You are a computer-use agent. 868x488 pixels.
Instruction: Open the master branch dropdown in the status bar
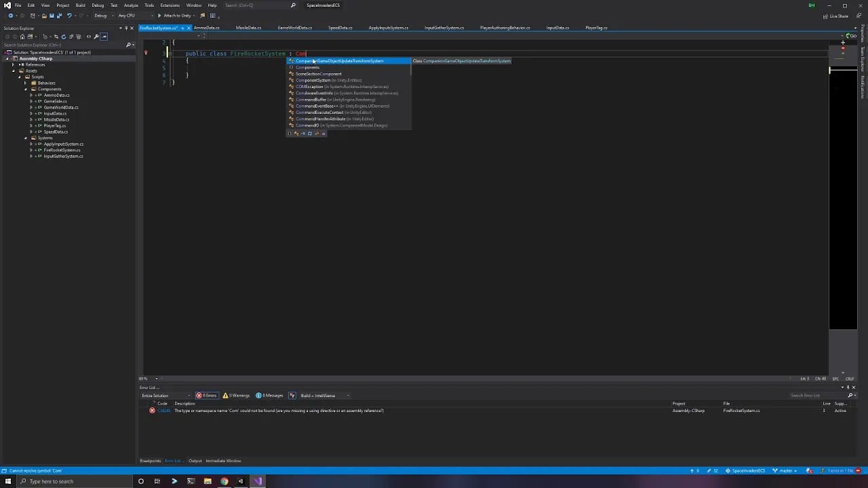(786, 470)
